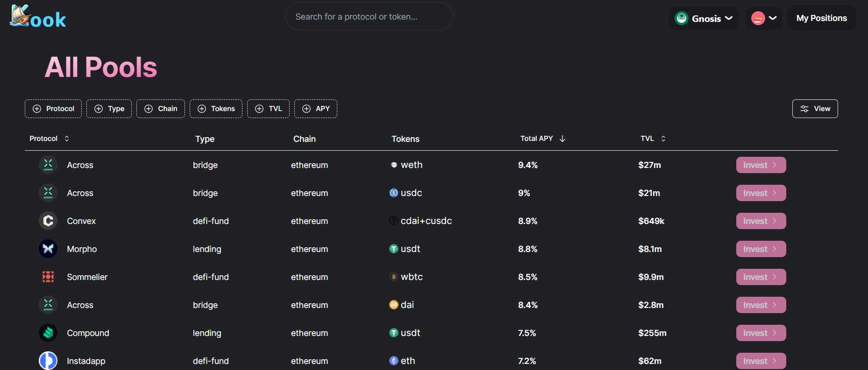Click the eth token icon in the Instadapp row
The height and width of the screenshot is (370, 868).
pos(394,361)
